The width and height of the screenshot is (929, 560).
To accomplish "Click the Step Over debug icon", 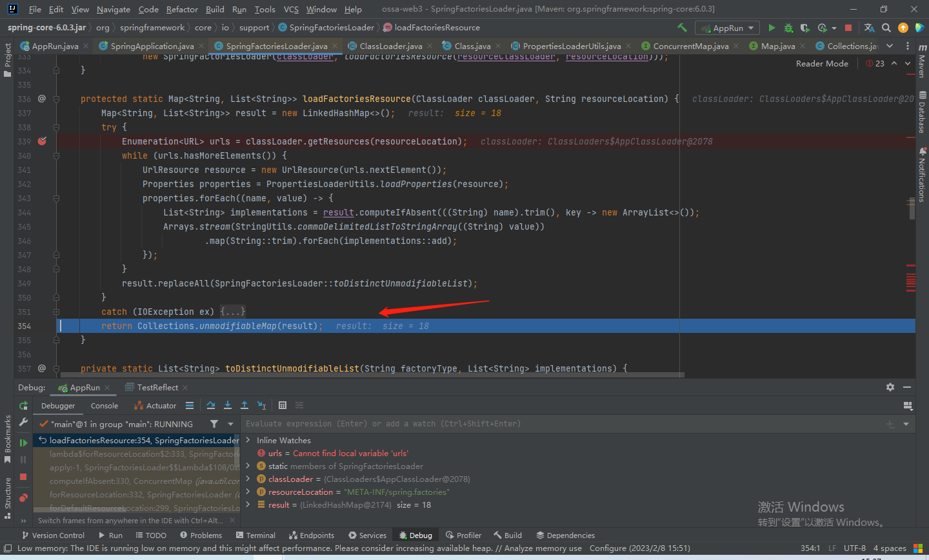I will [x=211, y=405].
